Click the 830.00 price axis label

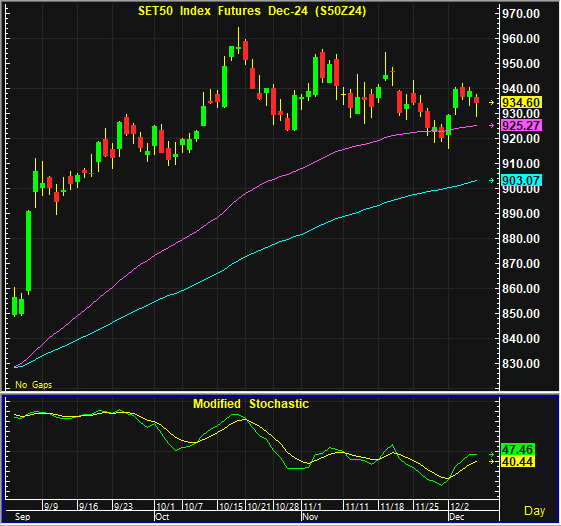click(x=521, y=364)
